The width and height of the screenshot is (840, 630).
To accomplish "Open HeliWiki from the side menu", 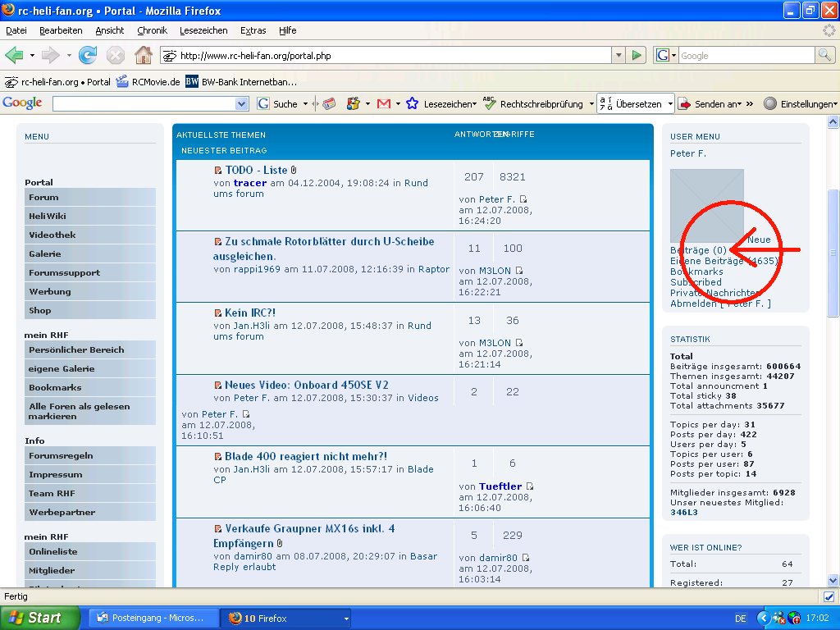I will [x=90, y=216].
